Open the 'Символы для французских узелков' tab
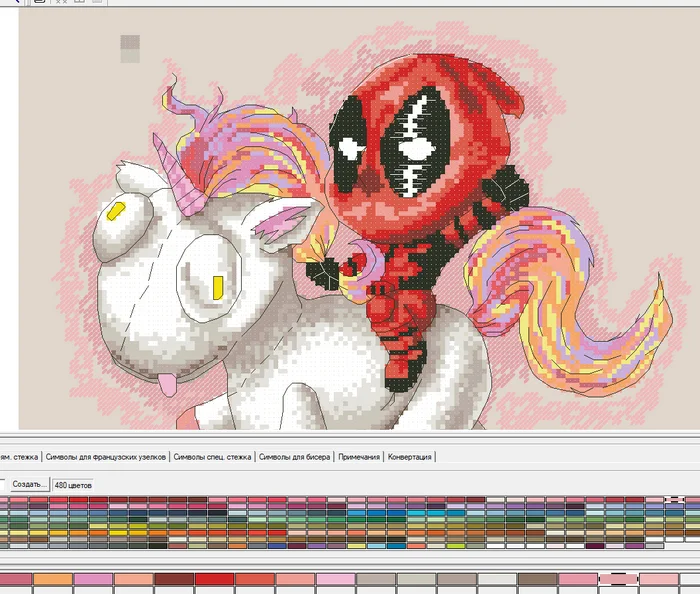The height and width of the screenshot is (594, 700). click(x=105, y=457)
